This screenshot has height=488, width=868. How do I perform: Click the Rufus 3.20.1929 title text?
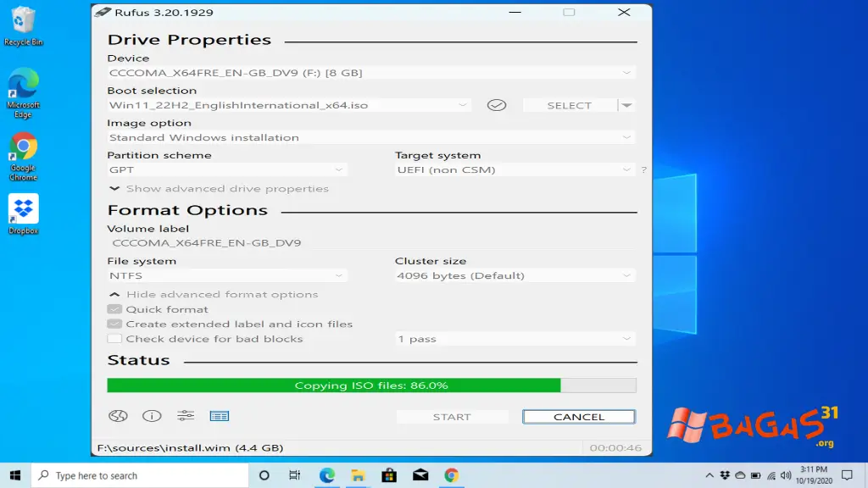tap(164, 12)
